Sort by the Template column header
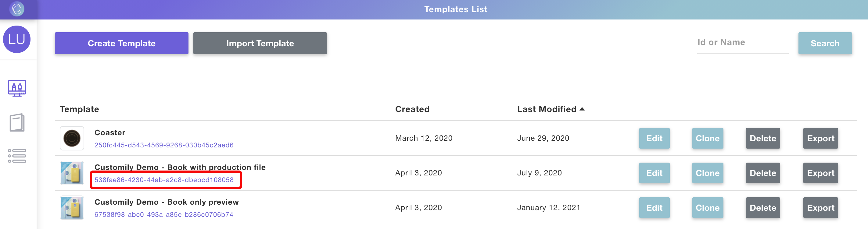The height and width of the screenshot is (229, 868). (x=79, y=109)
